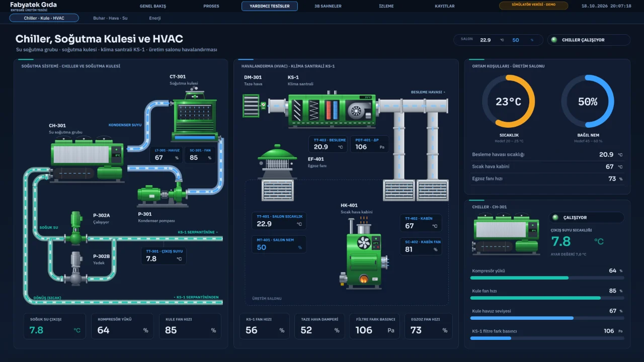Image resolution: width=644 pixels, height=362 pixels.
Task: Switch to the Proses tab
Action: 211,6
